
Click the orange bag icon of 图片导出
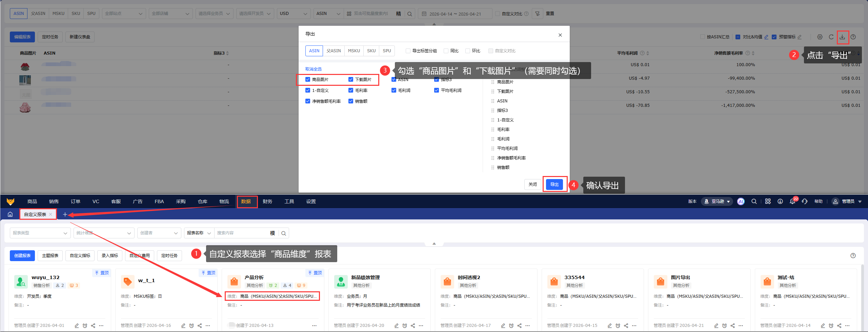pos(661,281)
